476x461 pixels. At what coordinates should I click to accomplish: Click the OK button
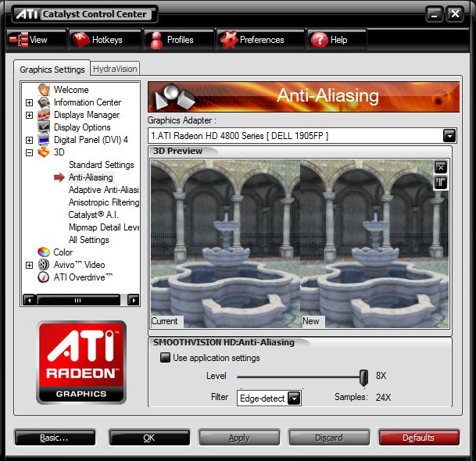click(149, 438)
